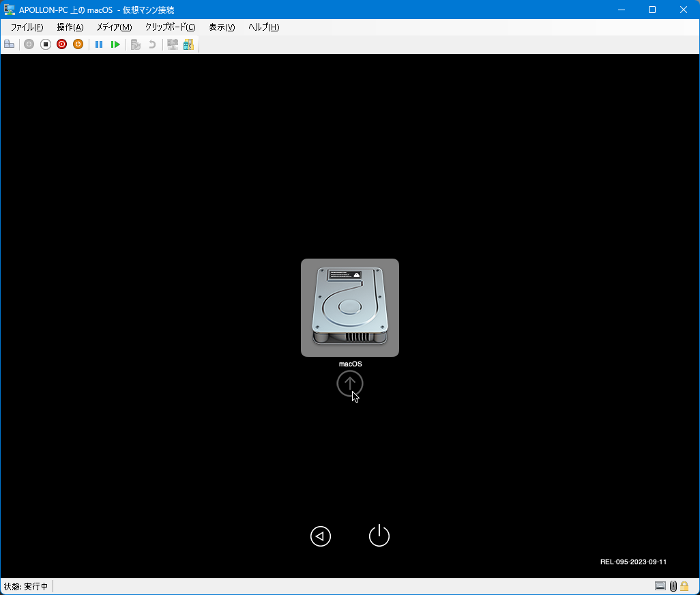The height and width of the screenshot is (595, 700).
Task: Turn off the virtual machine
Action: 46,44
